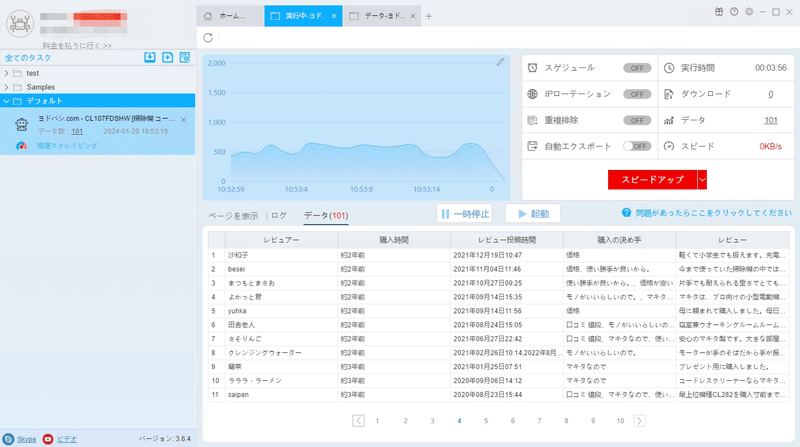Close the データ-ヨド tab
800x447 pixels.
(x=413, y=16)
